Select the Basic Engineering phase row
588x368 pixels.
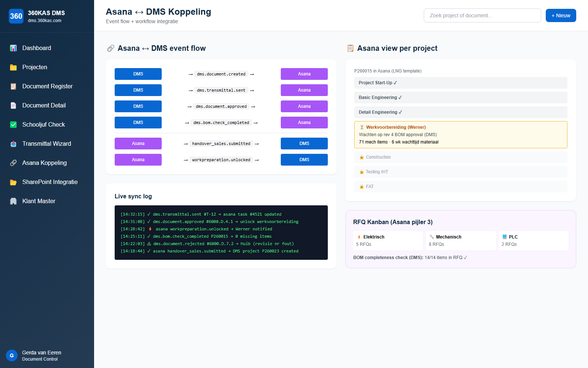[x=461, y=98]
